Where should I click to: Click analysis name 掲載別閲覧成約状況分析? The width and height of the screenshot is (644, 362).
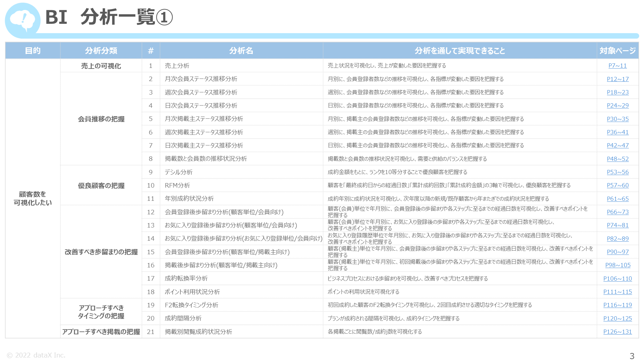[198, 332]
